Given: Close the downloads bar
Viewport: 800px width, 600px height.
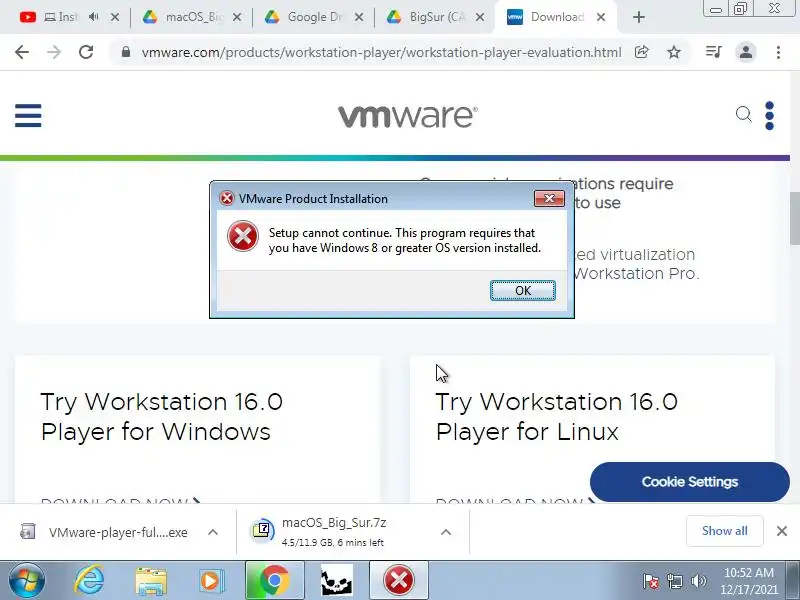Looking at the screenshot, I should click(x=782, y=531).
